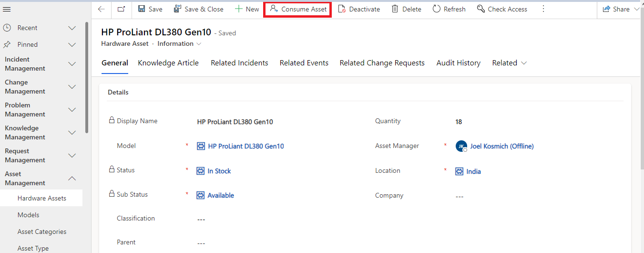Click the Status lock icon
Screen dimensions: 644x253
coord(112,169)
